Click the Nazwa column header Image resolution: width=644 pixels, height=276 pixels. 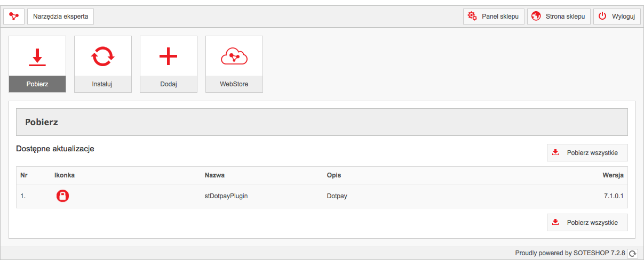[214, 175]
